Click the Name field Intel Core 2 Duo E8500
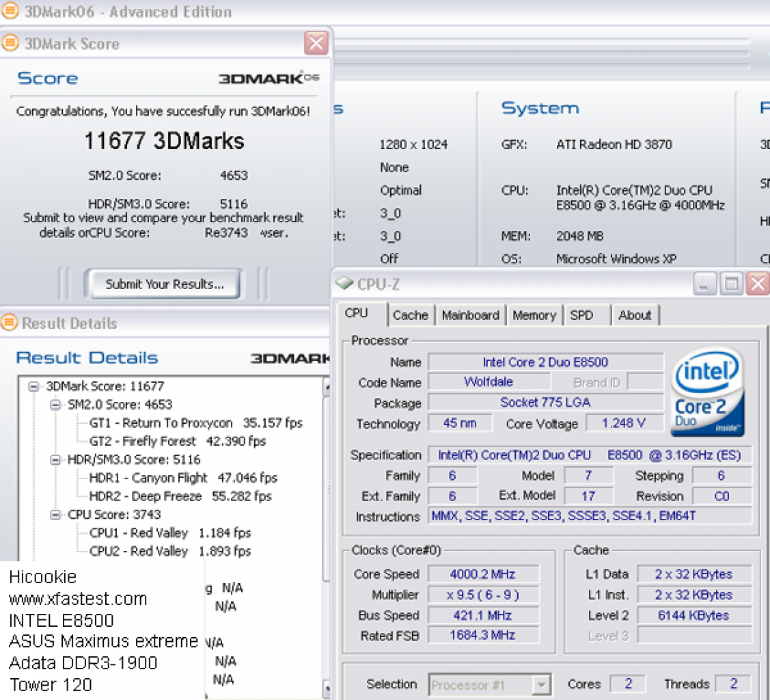This screenshot has width=770, height=700. 546,362
